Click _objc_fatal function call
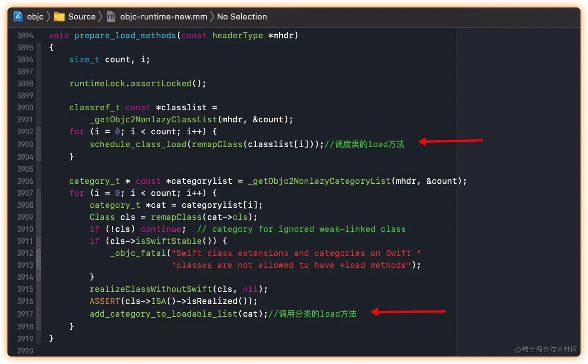Screen dimensions: 588x364 click(x=138, y=253)
